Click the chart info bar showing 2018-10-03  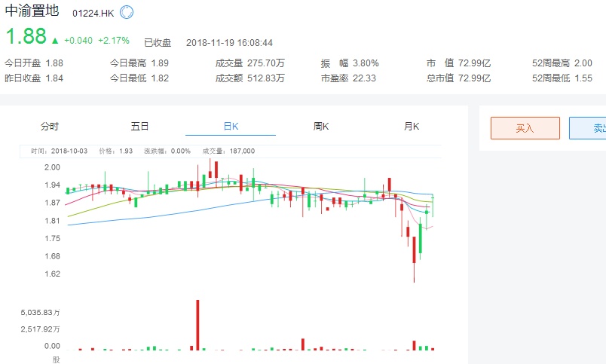click(143, 151)
